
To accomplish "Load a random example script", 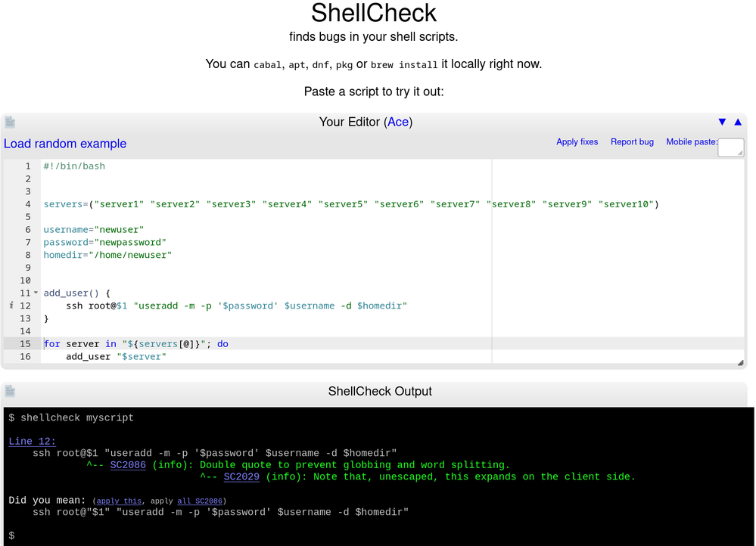I will tap(65, 144).
